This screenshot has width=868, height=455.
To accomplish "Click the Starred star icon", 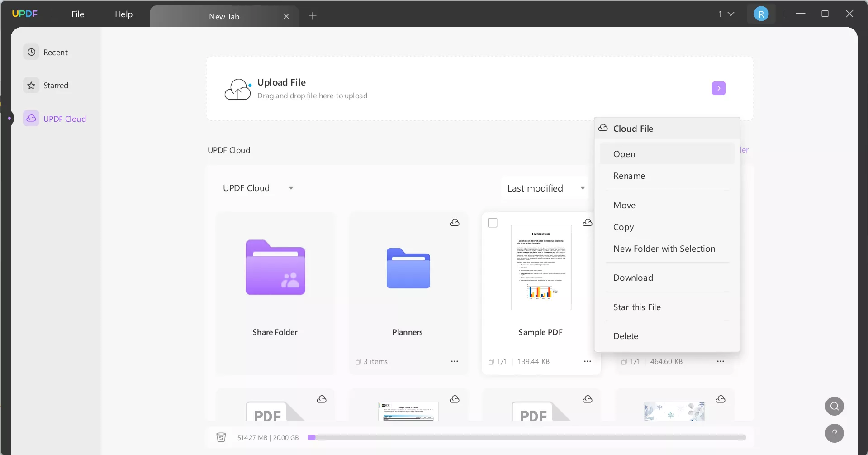I will pyautogui.click(x=31, y=86).
